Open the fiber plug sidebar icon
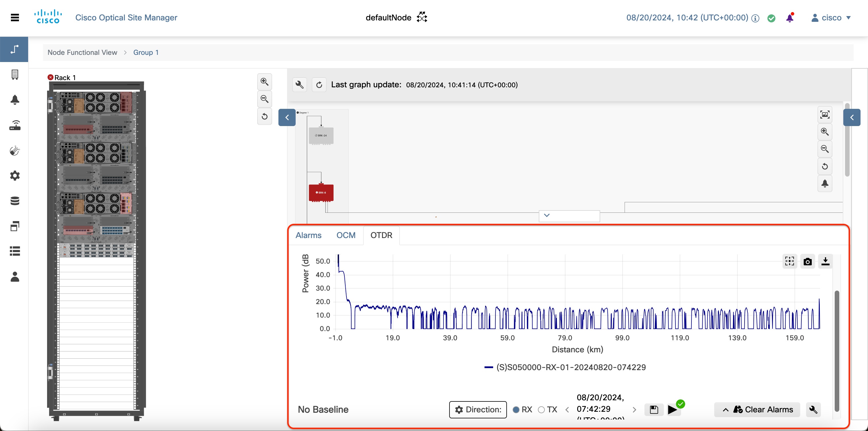 pyautogui.click(x=15, y=150)
